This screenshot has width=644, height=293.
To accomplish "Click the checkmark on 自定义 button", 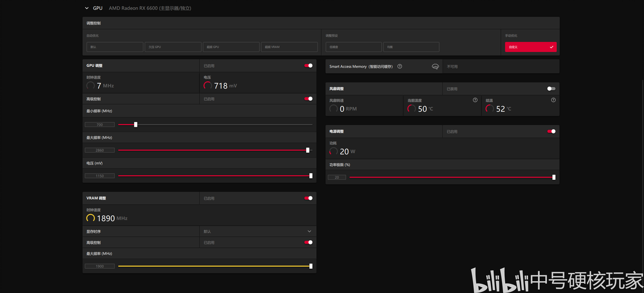I will coord(551,47).
